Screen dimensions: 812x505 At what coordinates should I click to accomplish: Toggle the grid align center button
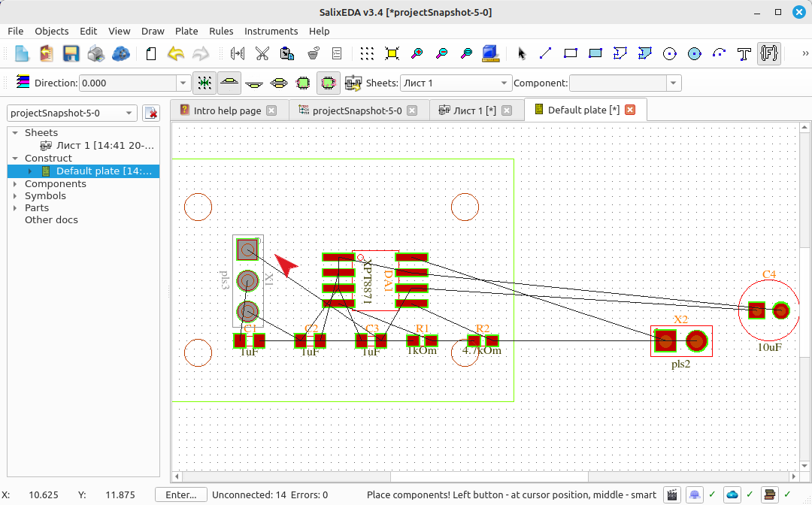point(205,83)
